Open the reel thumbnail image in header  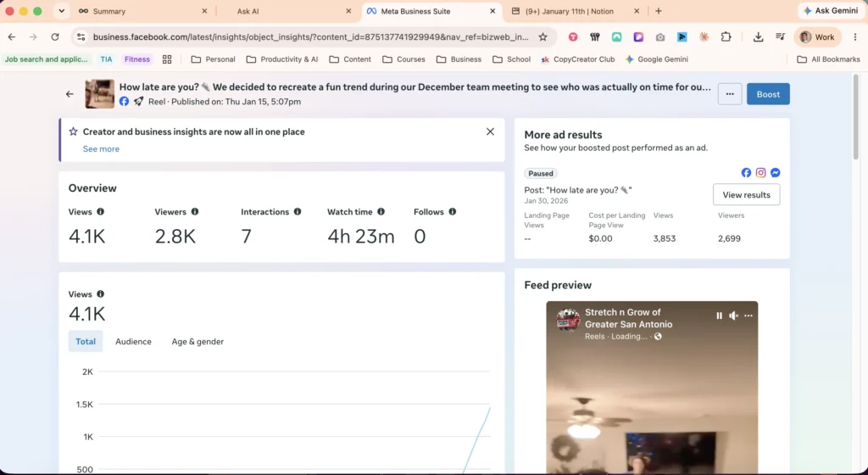100,93
